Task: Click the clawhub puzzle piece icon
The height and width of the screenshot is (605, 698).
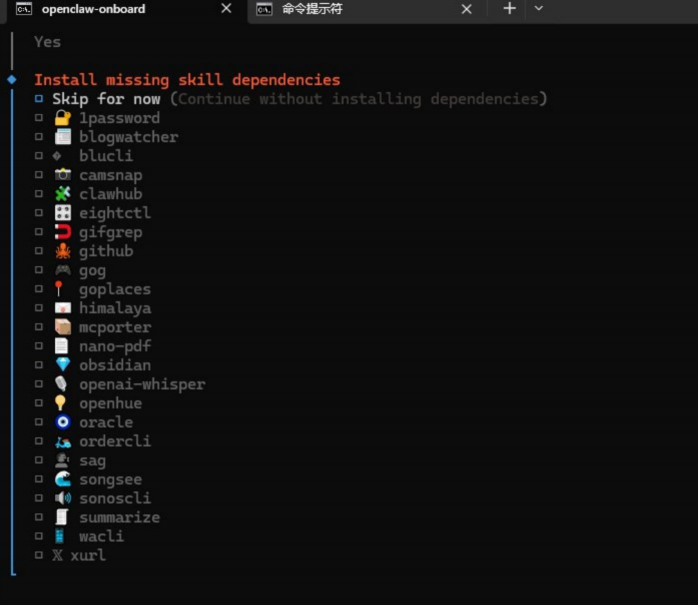Action: click(62, 194)
